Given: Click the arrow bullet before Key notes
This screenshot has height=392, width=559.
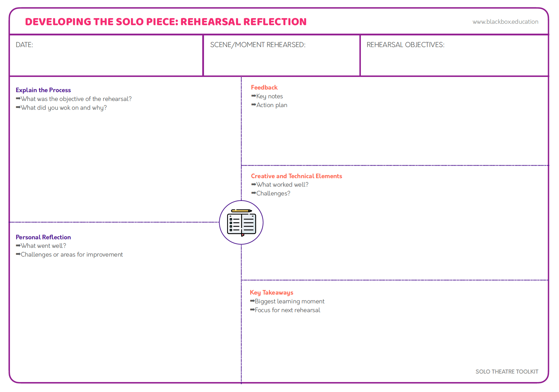Looking at the screenshot, I should [253, 96].
